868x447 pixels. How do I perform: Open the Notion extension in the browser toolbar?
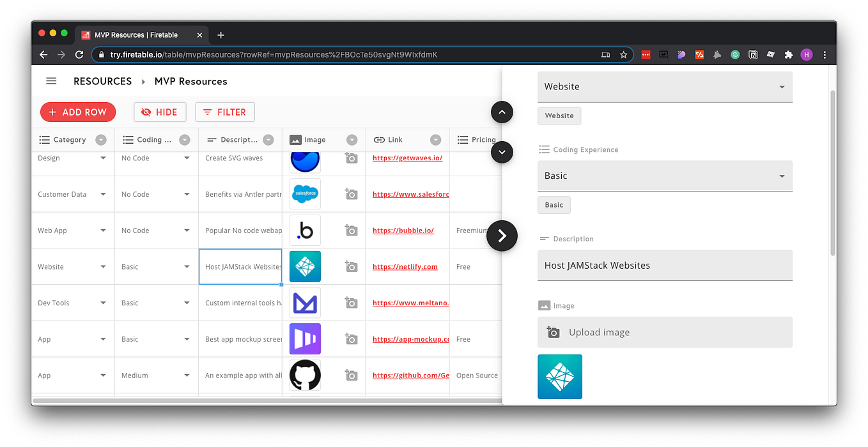coord(753,54)
